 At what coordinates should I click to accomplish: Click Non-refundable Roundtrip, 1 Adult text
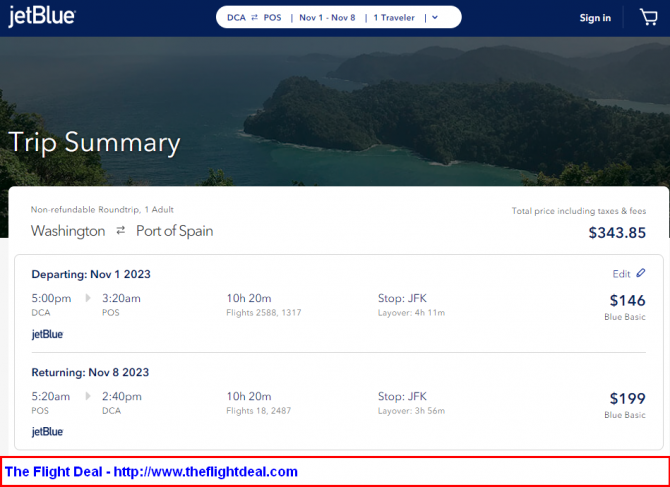point(102,209)
